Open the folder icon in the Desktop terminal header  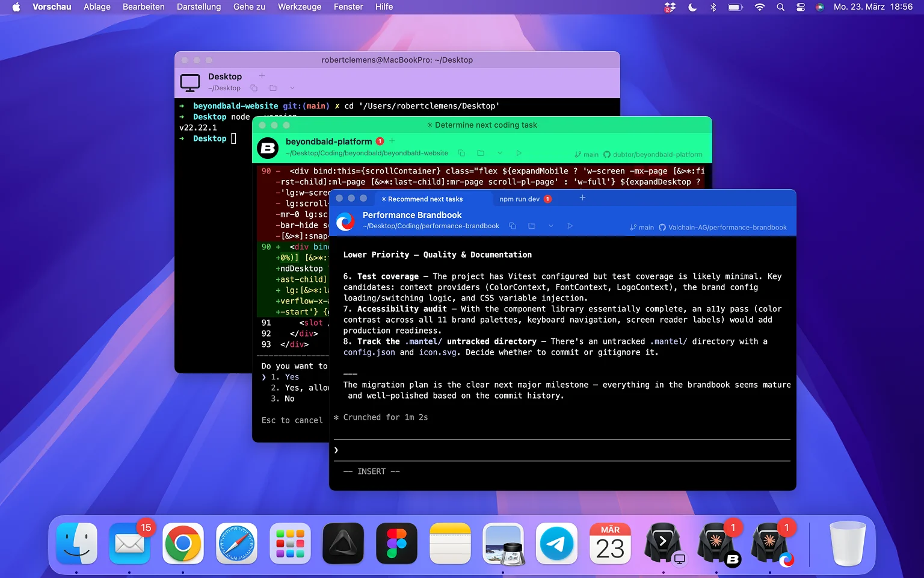(x=273, y=88)
